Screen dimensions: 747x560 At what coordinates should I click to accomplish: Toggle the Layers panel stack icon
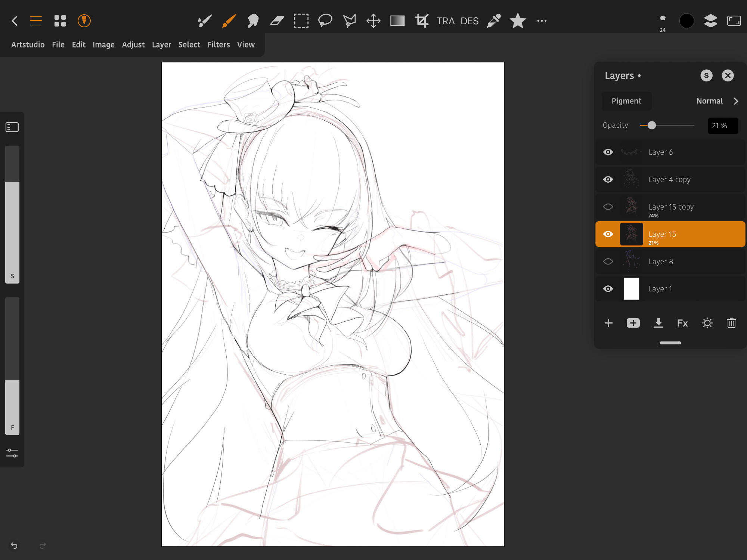(x=710, y=21)
